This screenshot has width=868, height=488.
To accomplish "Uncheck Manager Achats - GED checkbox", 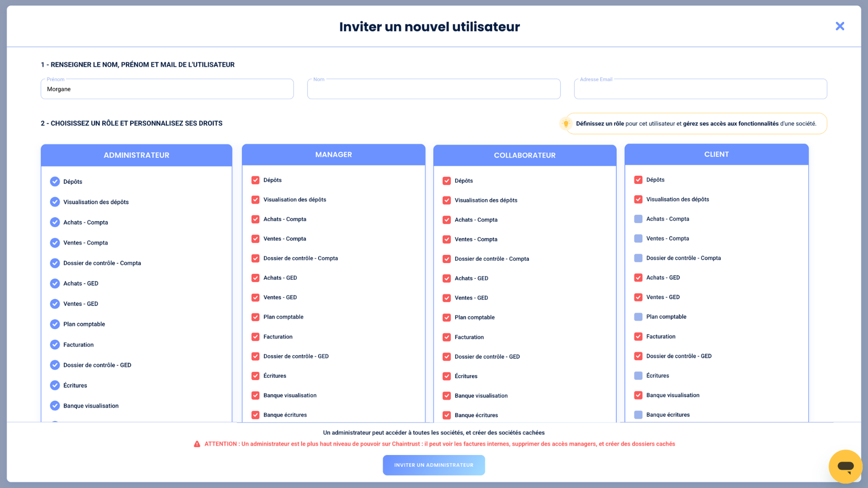I will 255,278.
